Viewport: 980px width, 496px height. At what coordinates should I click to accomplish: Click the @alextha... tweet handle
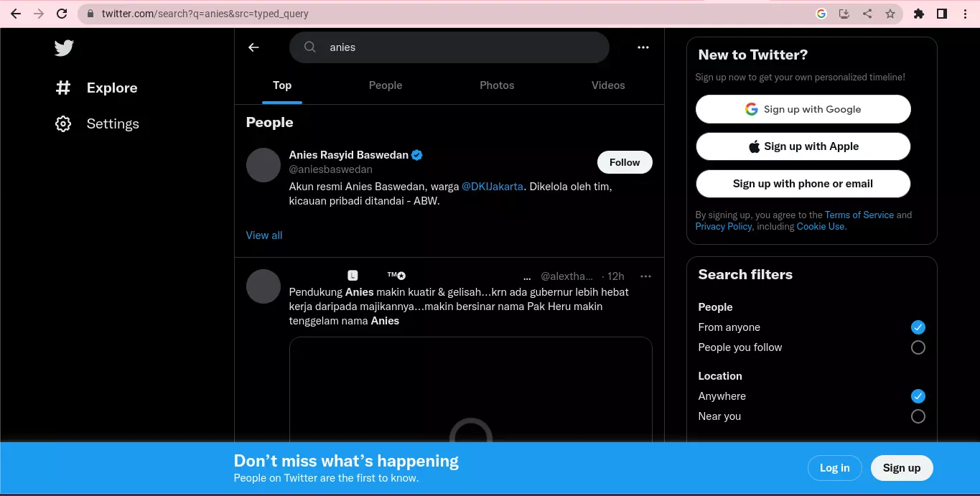[x=567, y=276]
